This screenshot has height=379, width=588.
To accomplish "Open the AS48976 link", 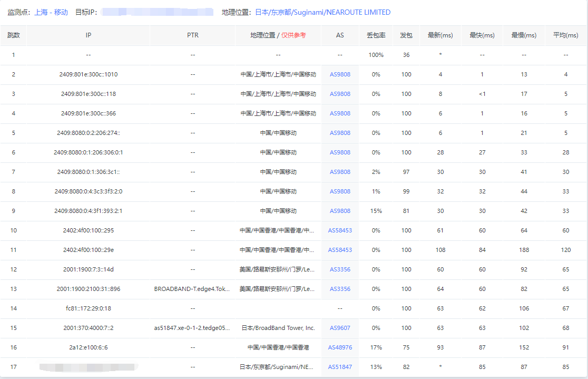I will coord(340,347).
